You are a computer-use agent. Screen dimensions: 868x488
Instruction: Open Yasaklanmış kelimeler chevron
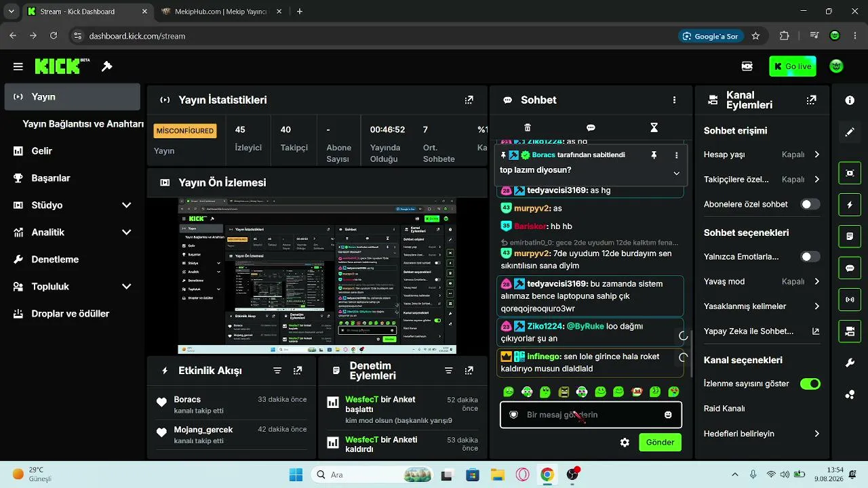click(x=817, y=306)
